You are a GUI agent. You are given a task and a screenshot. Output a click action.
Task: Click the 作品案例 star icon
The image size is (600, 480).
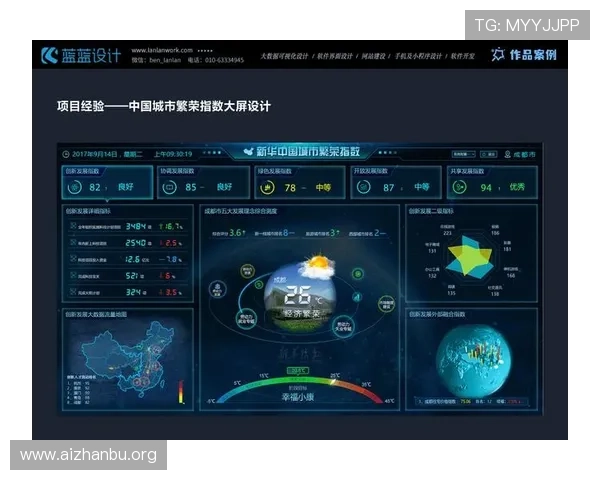pyautogui.click(x=497, y=55)
